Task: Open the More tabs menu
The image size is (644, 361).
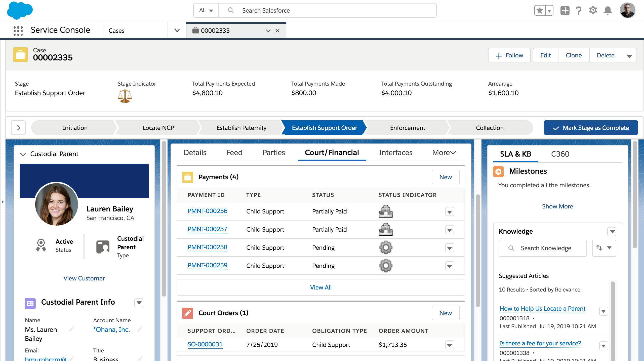Action: [x=444, y=153]
